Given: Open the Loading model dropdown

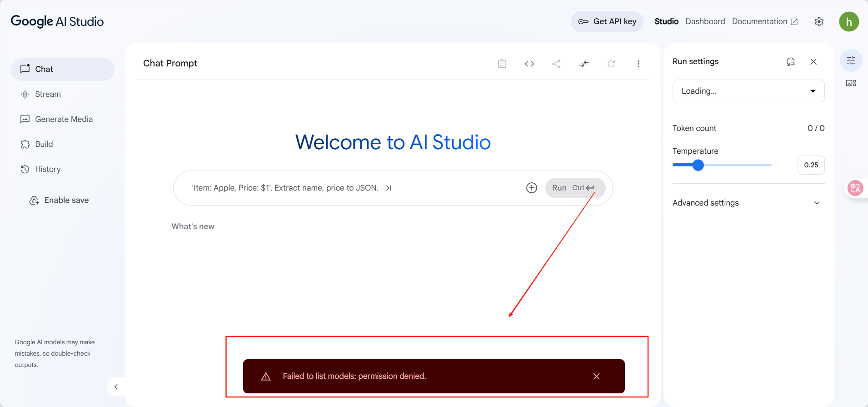Looking at the screenshot, I should click(x=748, y=91).
